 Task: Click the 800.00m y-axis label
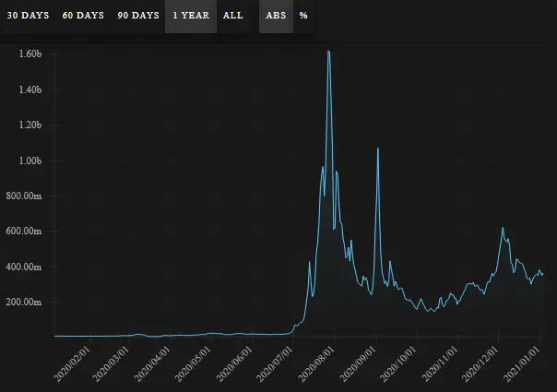(24, 196)
